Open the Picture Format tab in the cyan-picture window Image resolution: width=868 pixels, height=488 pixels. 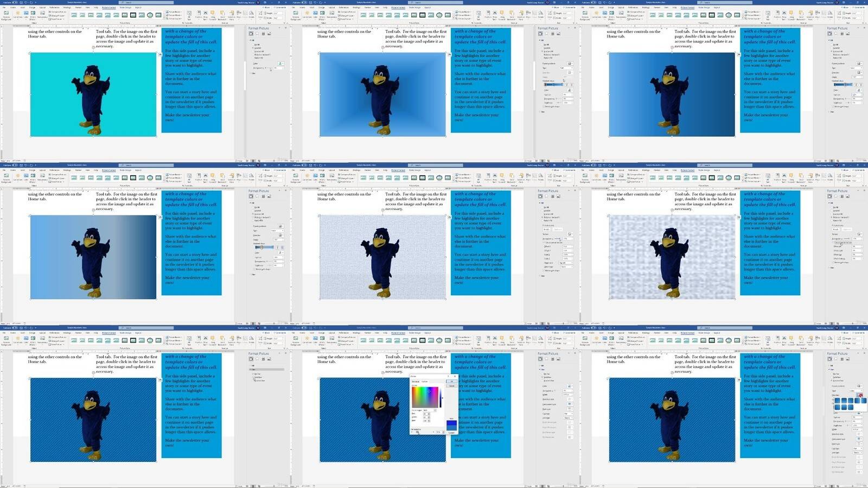108,8
